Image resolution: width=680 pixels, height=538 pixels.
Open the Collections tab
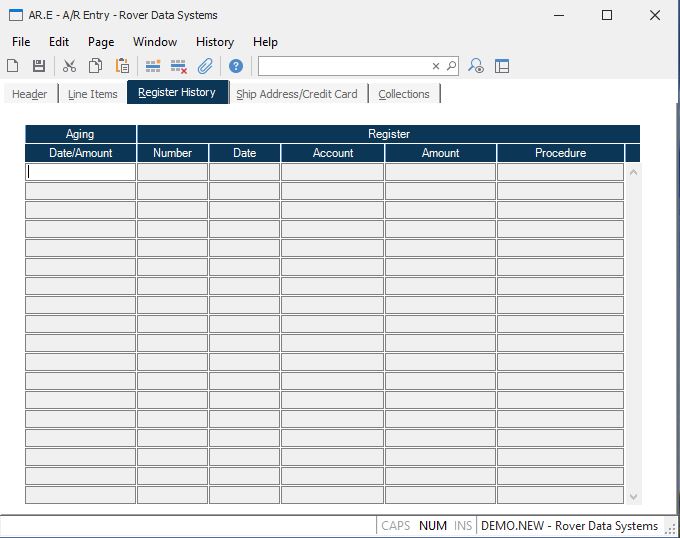403,94
